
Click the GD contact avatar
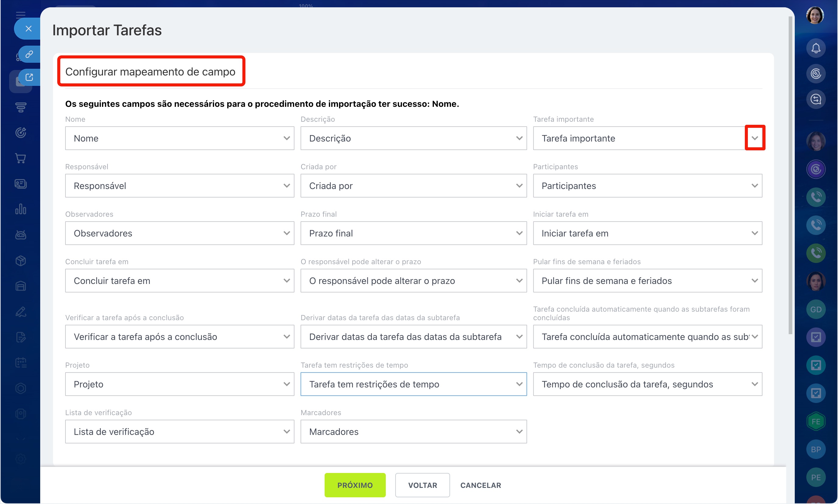click(x=815, y=309)
